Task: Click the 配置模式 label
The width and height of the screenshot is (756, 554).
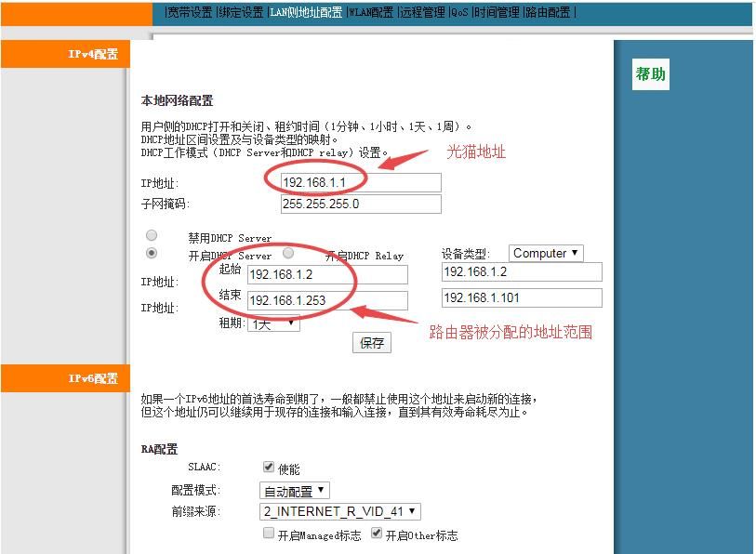Action: [196, 491]
